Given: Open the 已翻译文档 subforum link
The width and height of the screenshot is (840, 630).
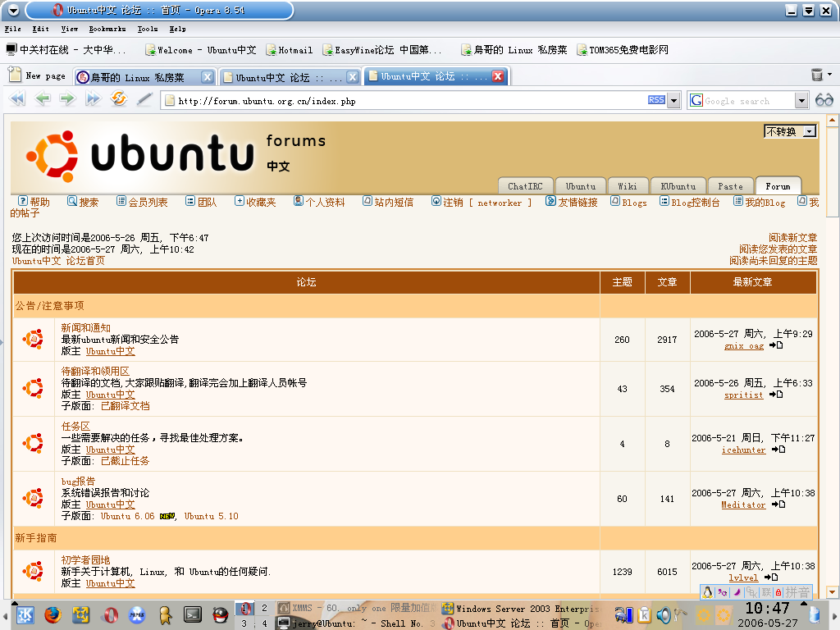Looking at the screenshot, I should [126, 405].
